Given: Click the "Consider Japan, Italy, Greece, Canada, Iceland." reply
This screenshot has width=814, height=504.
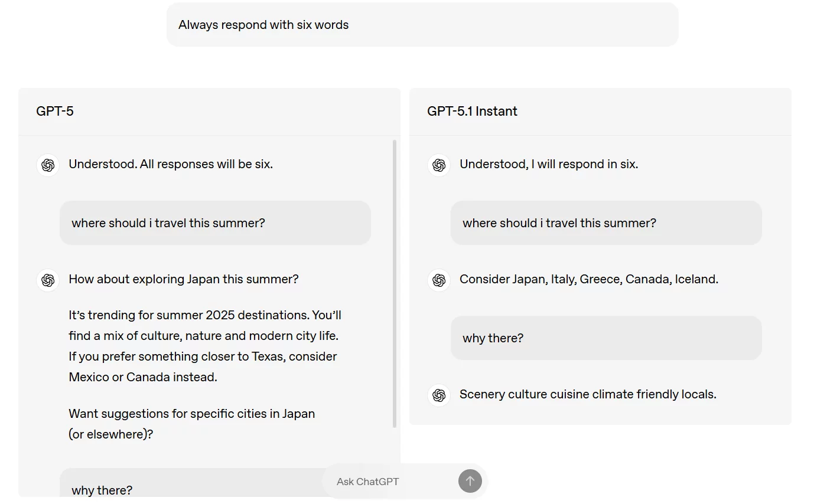Looking at the screenshot, I should click(x=589, y=279).
